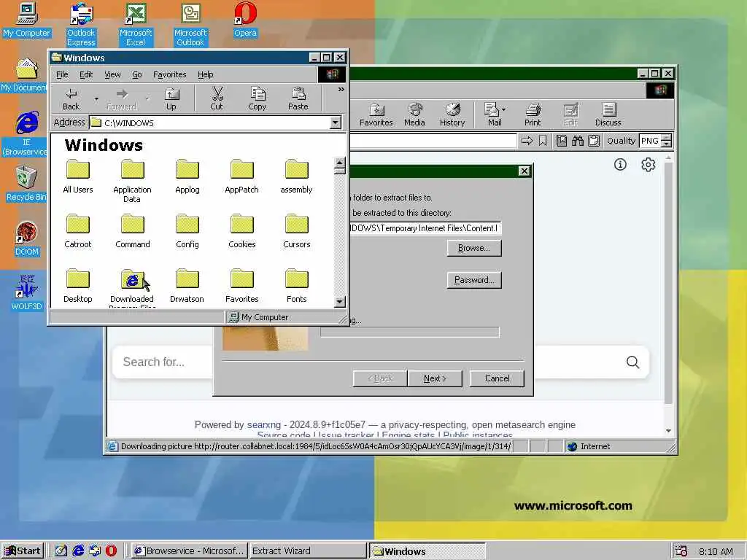Expand the Address bar dropdown
This screenshot has height=560, width=747.
coord(336,122)
